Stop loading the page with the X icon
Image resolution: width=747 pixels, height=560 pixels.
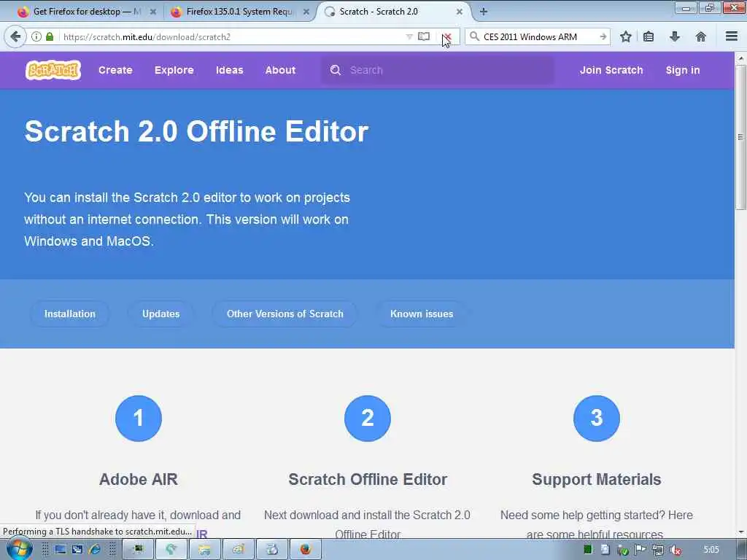tap(447, 37)
